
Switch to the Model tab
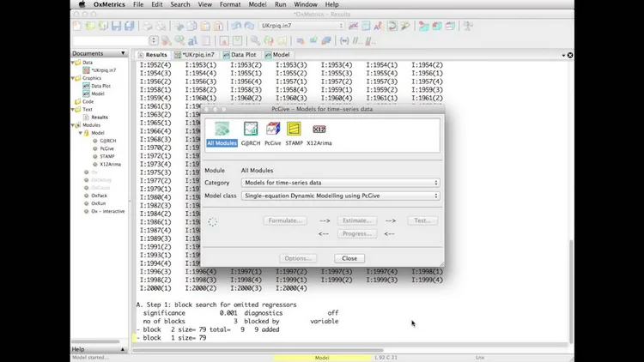[277, 55]
